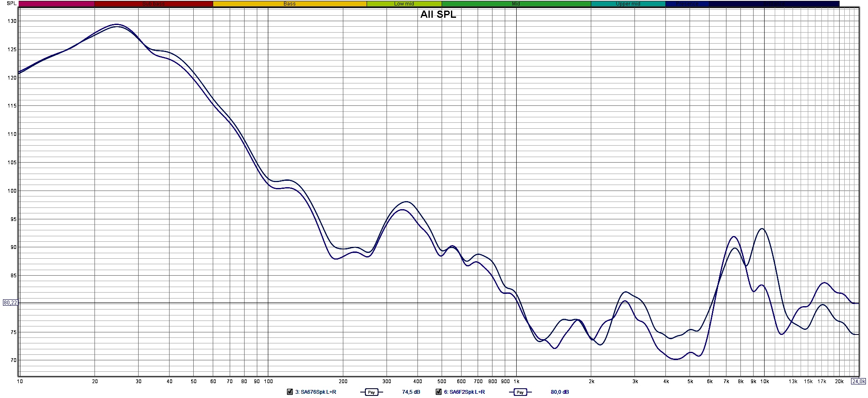This screenshot has width=868, height=398.
Task: Click the Bass frequency band bar
Action: tap(289, 4)
